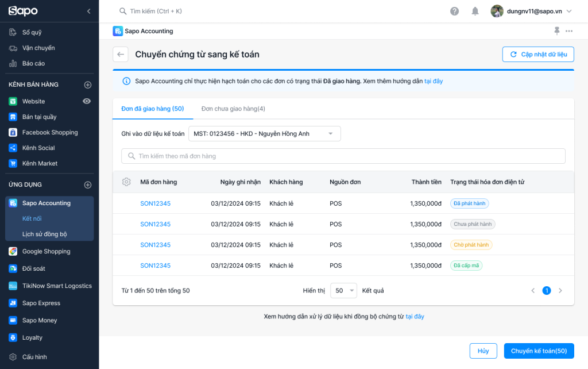The width and height of the screenshot is (588, 369).
Task: Click the Hủy button
Action: tap(483, 351)
